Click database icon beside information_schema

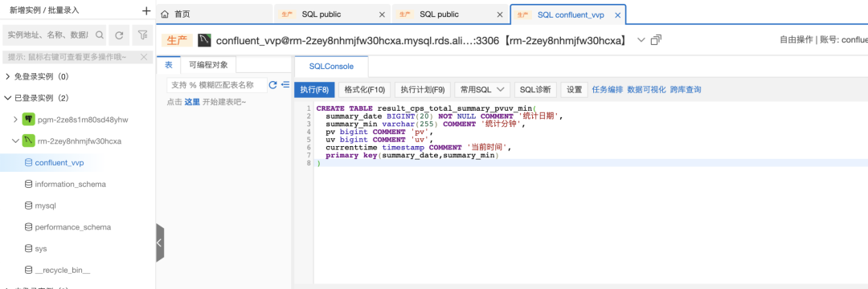coord(28,184)
